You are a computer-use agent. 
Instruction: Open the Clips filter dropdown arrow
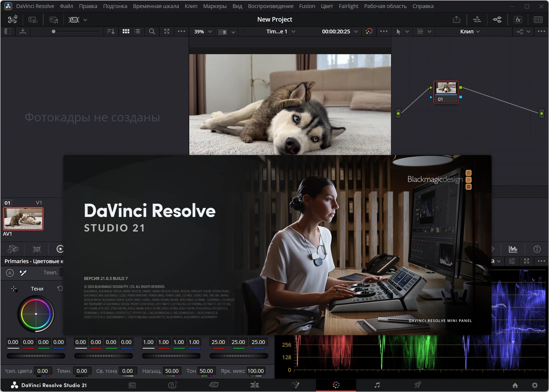(x=85, y=20)
